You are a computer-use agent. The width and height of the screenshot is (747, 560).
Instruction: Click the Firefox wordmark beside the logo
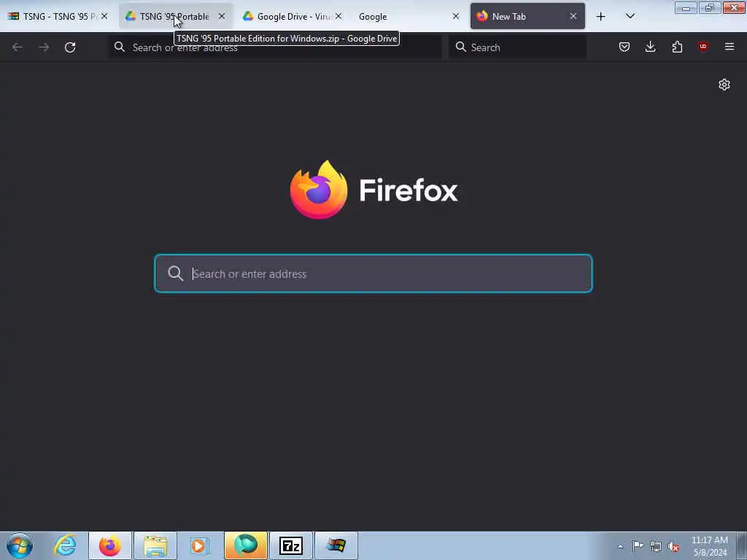[409, 190]
